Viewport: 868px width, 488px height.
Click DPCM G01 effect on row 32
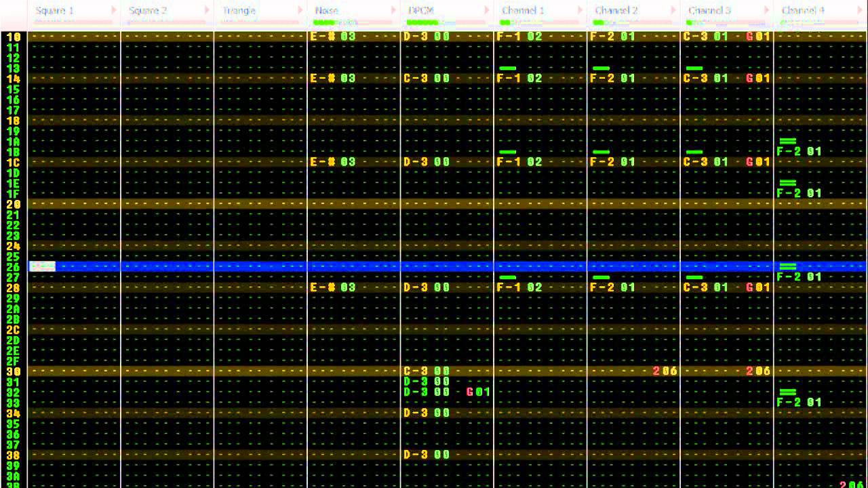pos(478,392)
